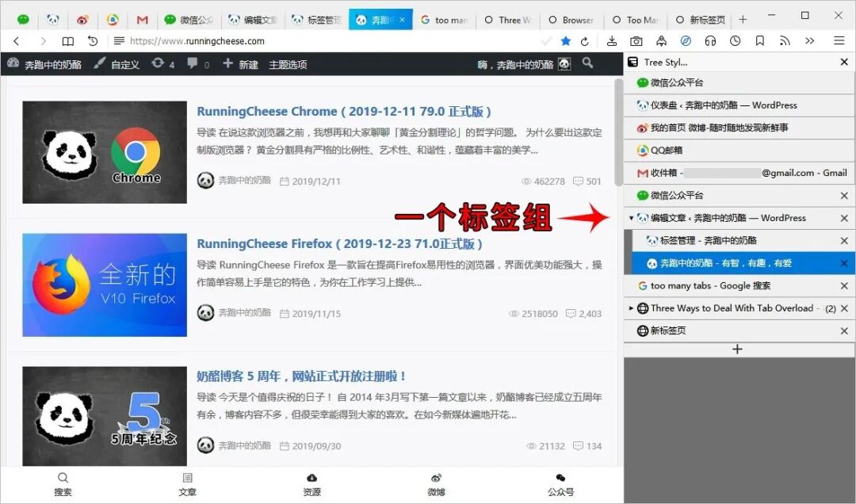Select QQ邮箱 sidebar tab
The height and width of the screenshot is (504, 856).
click(x=739, y=150)
